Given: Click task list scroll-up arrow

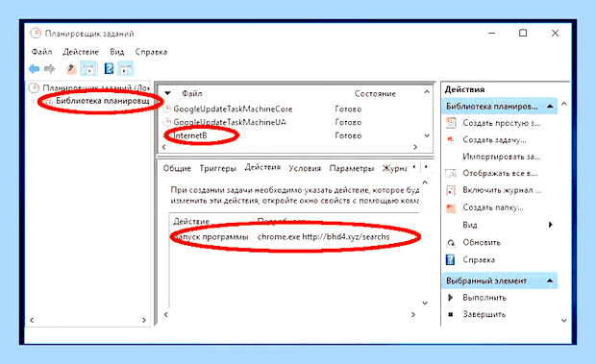Looking at the screenshot, I should 427,92.
